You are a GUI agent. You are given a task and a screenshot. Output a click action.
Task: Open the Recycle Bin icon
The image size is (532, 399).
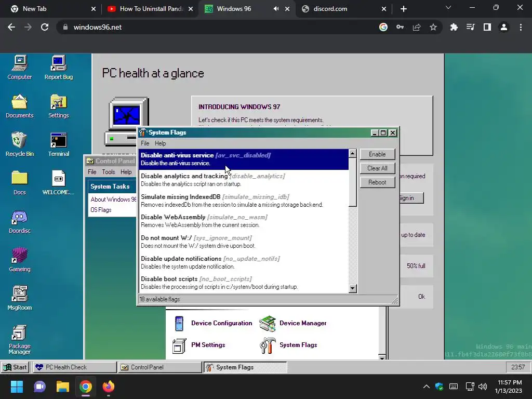click(x=20, y=144)
